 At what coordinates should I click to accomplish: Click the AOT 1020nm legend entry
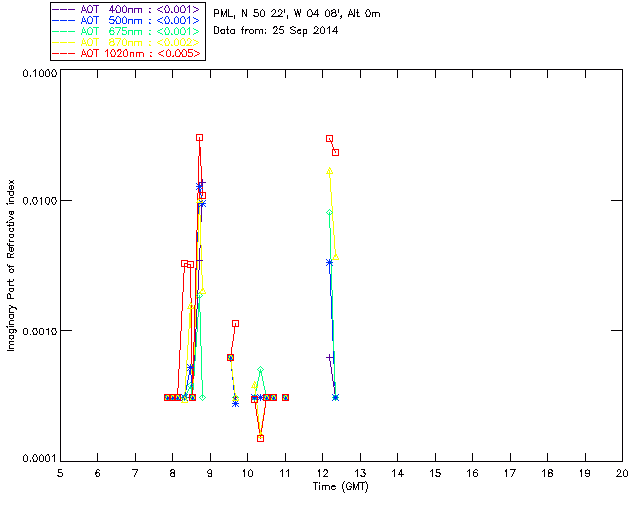pyautogui.click(x=127, y=53)
